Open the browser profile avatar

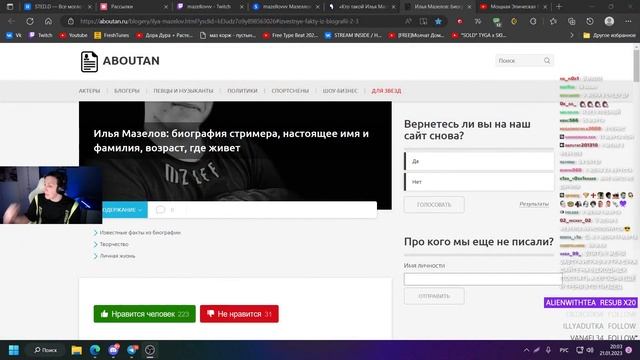point(609,21)
